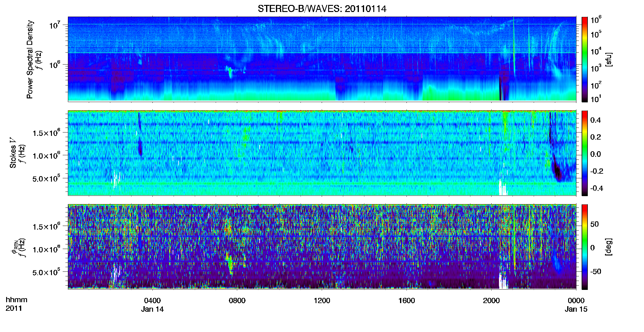Click the "0.4" Stokes V color bar value
644x332 pixels.
(595, 120)
